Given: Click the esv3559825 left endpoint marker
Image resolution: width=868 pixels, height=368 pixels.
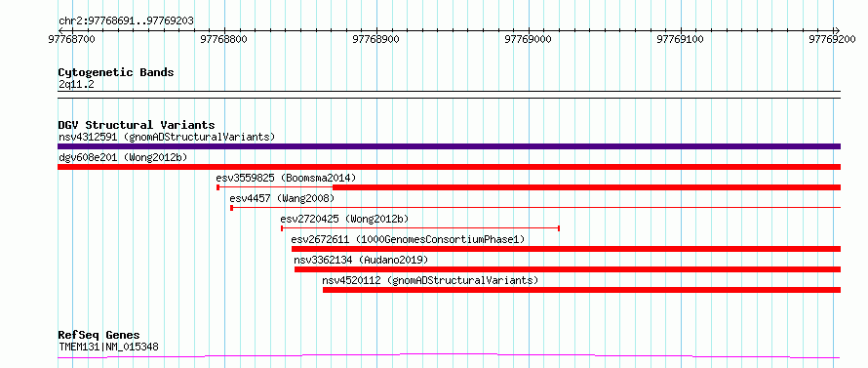Looking at the screenshot, I should pos(217,187).
